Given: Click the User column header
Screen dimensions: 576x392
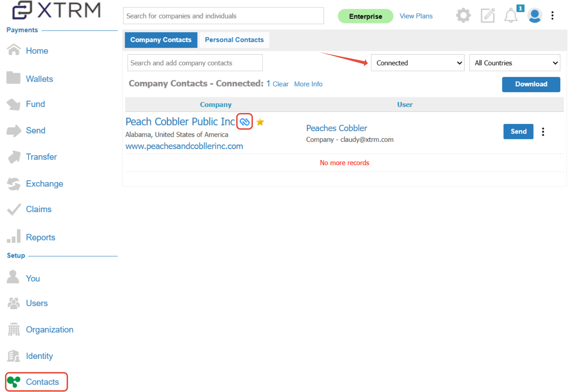Looking at the screenshot, I should pyautogui.click(x=405, y=105).
